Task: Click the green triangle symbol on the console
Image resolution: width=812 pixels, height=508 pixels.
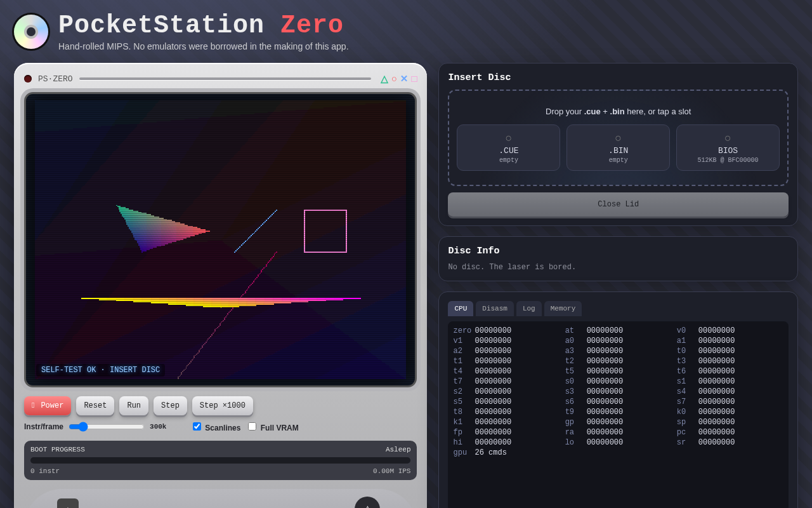Action: [384, 79]
